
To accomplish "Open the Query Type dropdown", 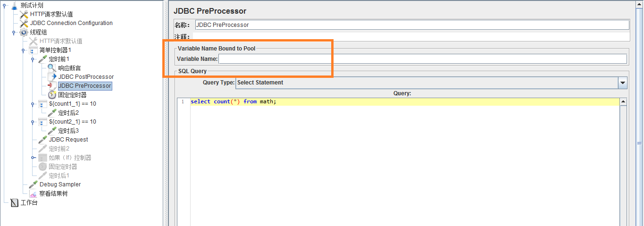I will pos(623,83).
